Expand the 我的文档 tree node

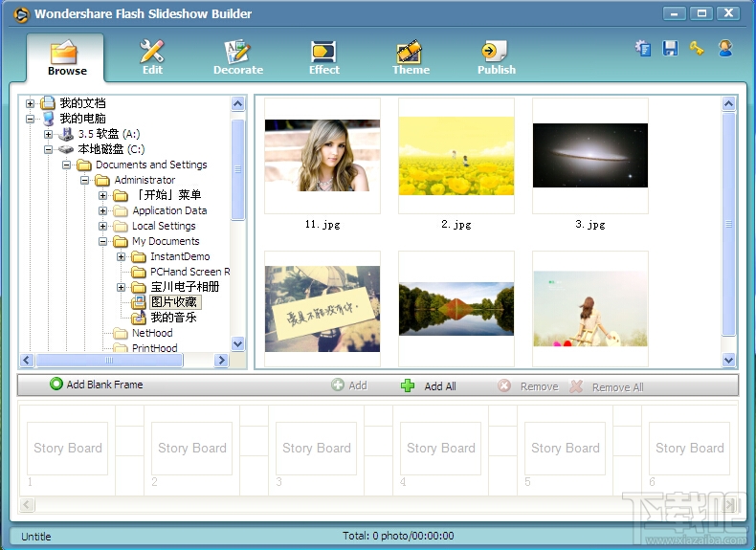[x=30, y=103]
